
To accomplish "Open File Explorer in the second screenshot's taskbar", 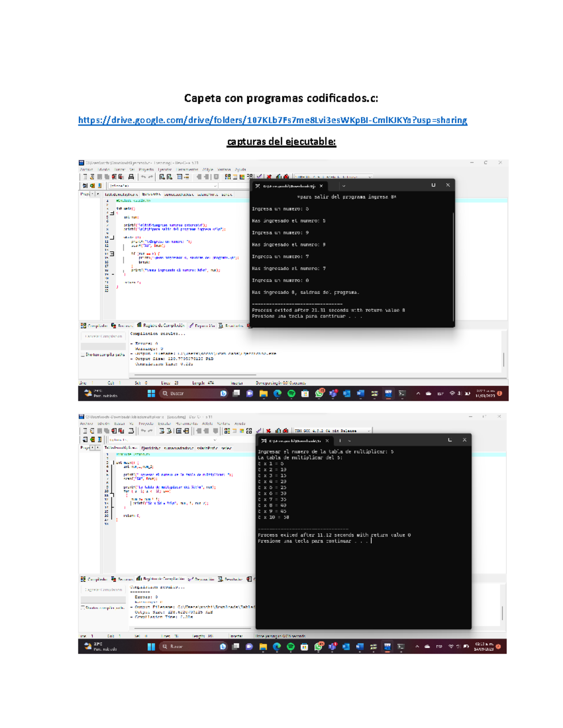I will click(x=263, y=647).
